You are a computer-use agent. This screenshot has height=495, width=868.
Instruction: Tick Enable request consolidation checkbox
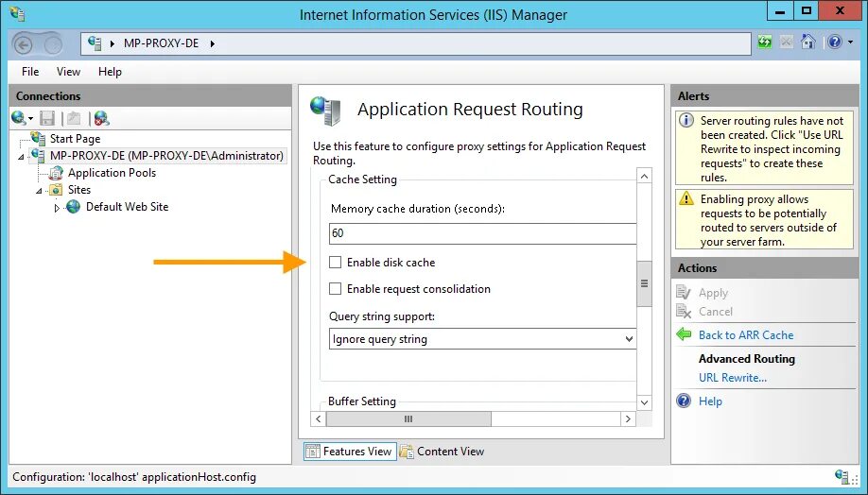tap(335, 289)
